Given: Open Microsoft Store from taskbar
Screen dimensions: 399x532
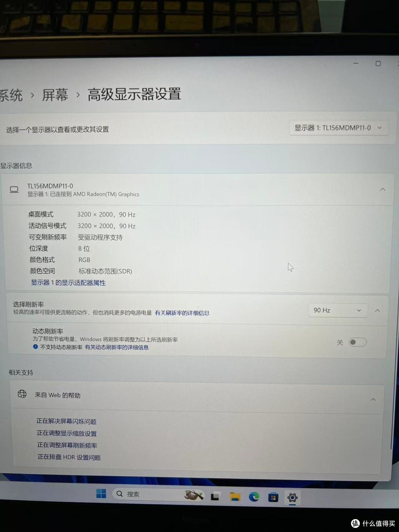Looking at the screenshot, I should coord(273,498).
